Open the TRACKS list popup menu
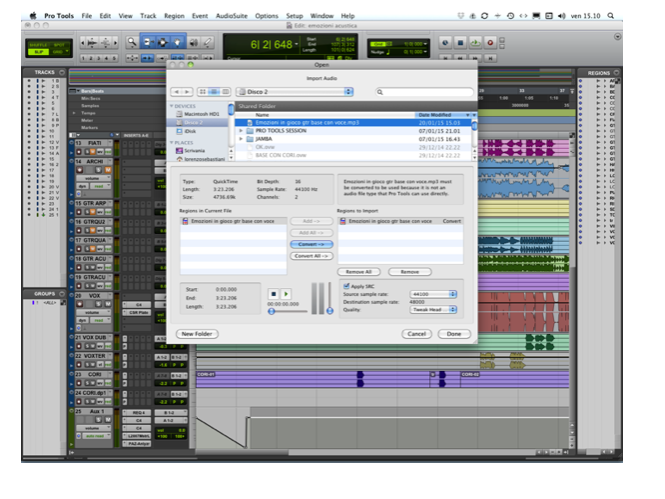665x499 pixels. (x=62, y=72)
